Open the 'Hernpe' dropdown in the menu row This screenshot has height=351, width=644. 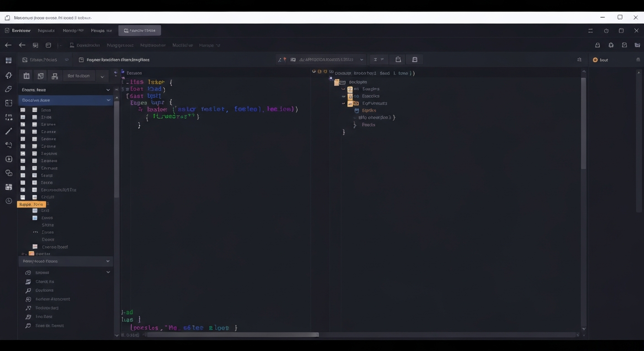209,45
